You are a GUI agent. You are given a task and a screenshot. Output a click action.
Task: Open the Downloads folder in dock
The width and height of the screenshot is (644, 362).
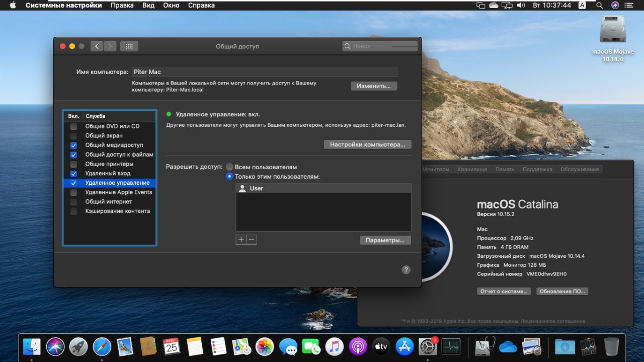tap(565, 346)
